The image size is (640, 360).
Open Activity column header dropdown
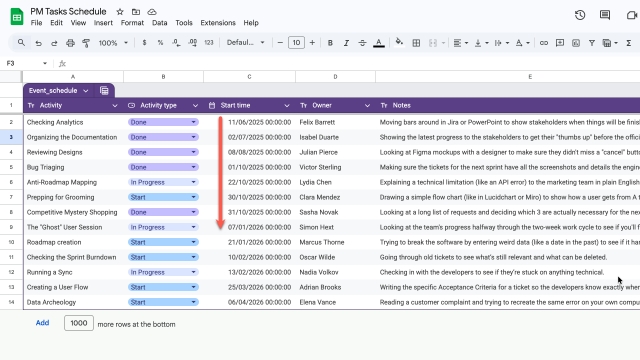pos(115,106)
